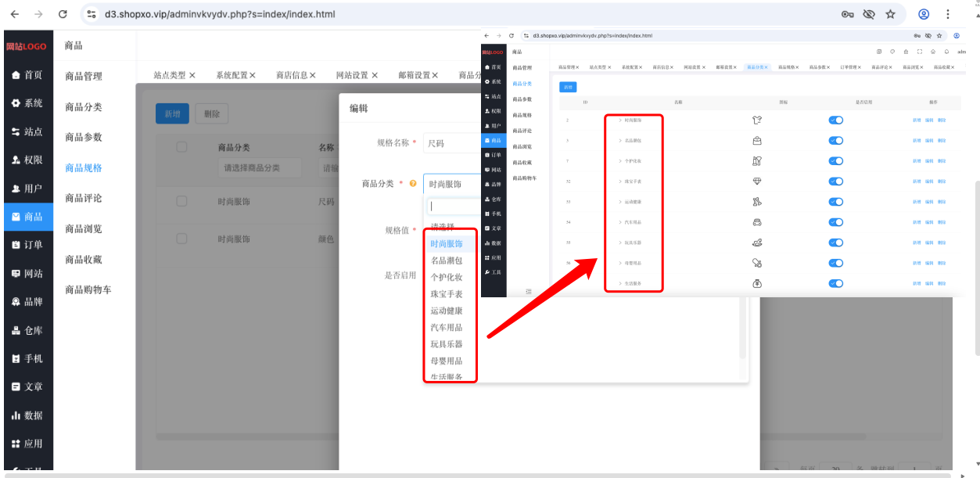This screenshot has width=980, height=478.
Task: Open 订单 in the main page sidebar
Action: 27,245
